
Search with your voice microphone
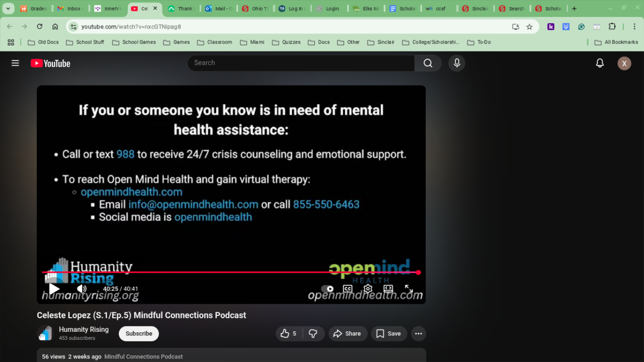[457, 63]
